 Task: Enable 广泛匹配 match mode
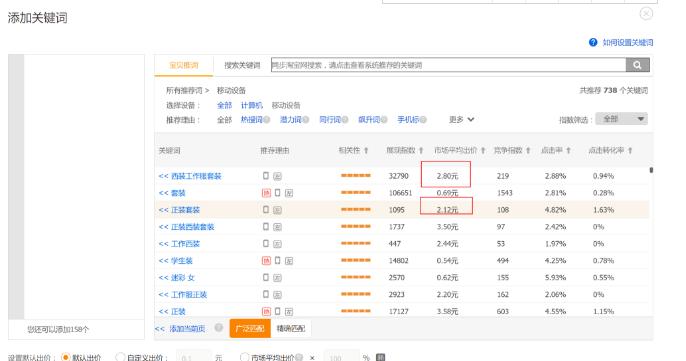[250, 328]
